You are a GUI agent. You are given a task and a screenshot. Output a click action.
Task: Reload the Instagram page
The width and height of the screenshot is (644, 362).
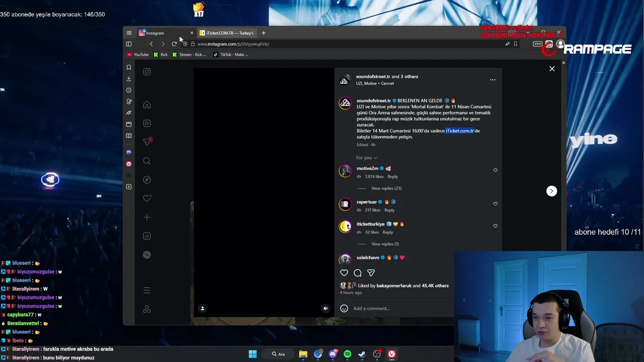point(174,44)
